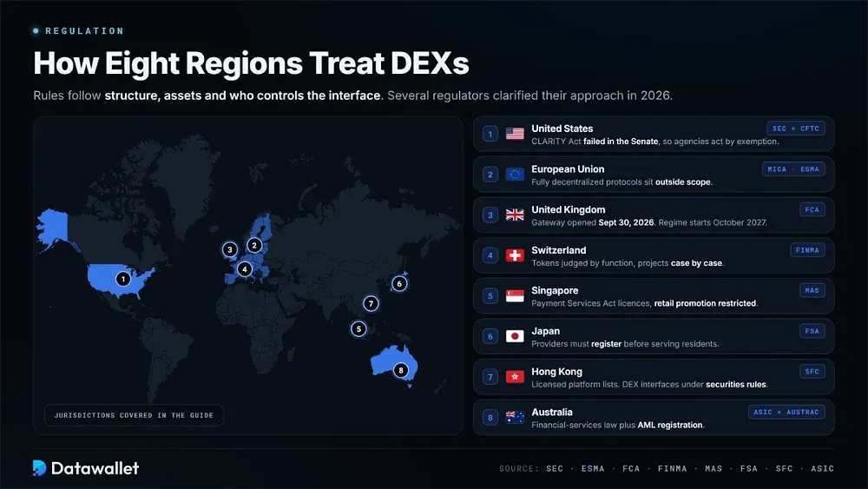The width and height of the screenshot is (868, 489).
Task: Click the FCA tag in United Kingdom row
Action: (812, 210)
